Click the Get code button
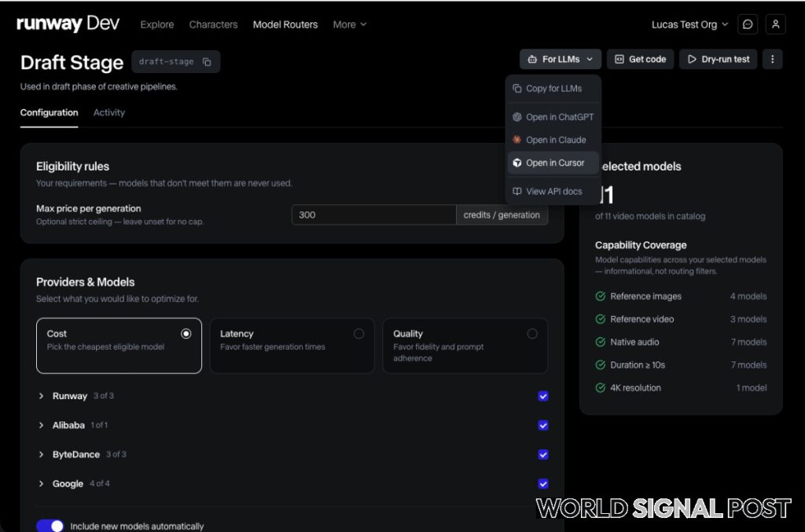This screenshot has width=805, height=532. [x=640, y=59]
